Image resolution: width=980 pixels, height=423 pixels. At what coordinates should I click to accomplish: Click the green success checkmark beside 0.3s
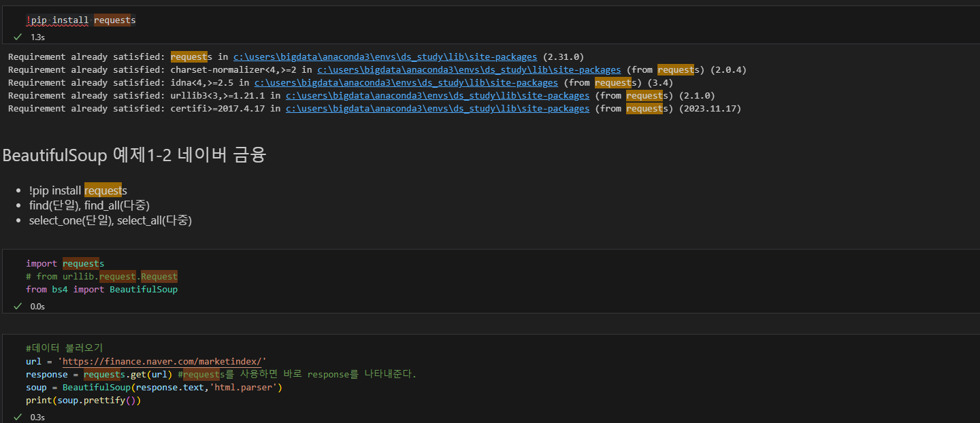18,417
